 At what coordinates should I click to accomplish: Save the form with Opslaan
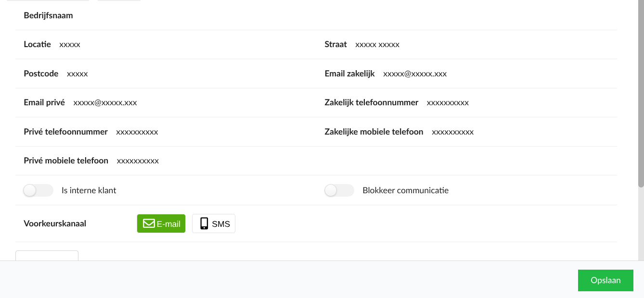pyautogui.click(x=605, y=280)
